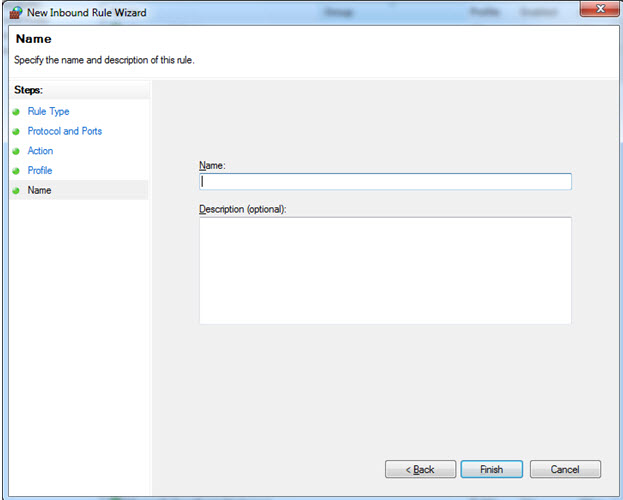
Task: Cancel the inbound rule wizard
Action: (x=565, y=469)
